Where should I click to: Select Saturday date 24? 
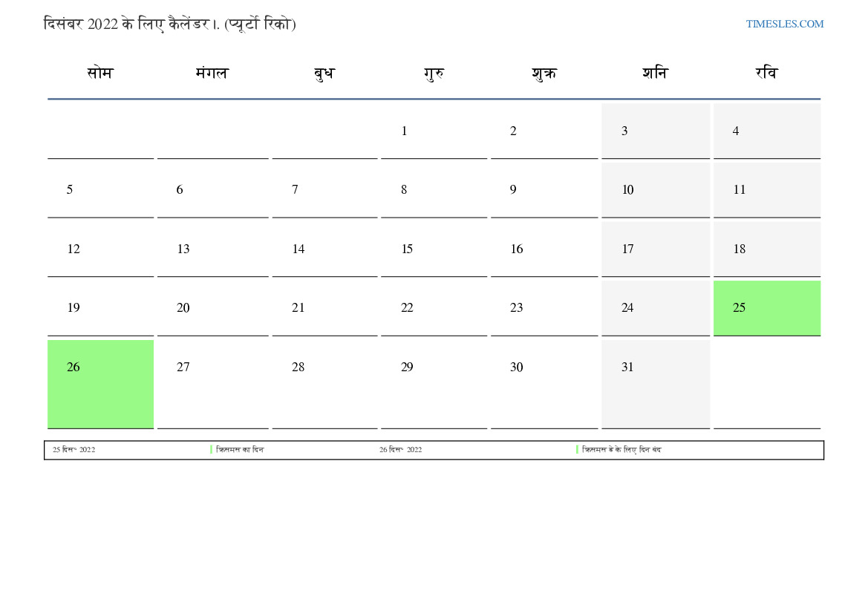pyautogui.click(x=656, y=308)
